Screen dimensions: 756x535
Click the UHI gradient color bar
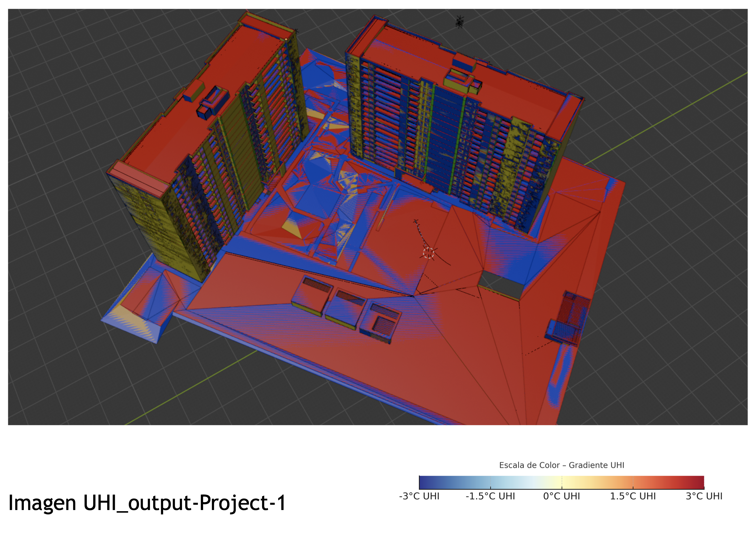tap(561, 482)
